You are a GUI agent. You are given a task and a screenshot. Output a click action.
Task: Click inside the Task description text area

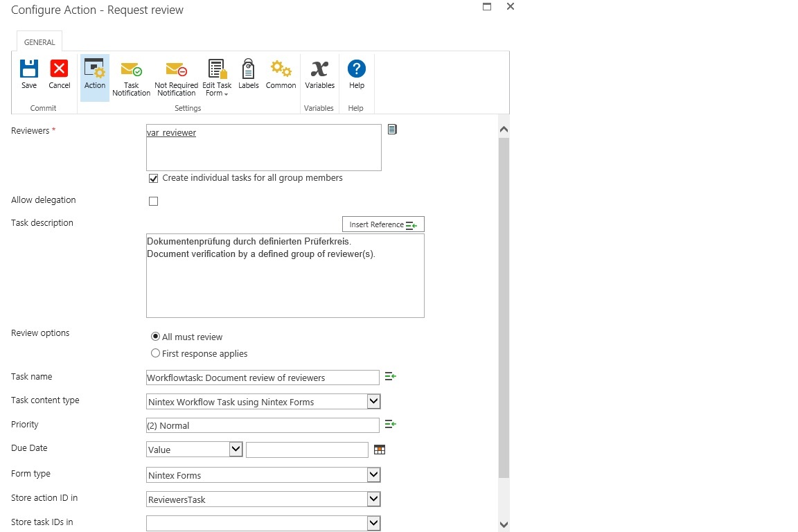coord(285,276)
